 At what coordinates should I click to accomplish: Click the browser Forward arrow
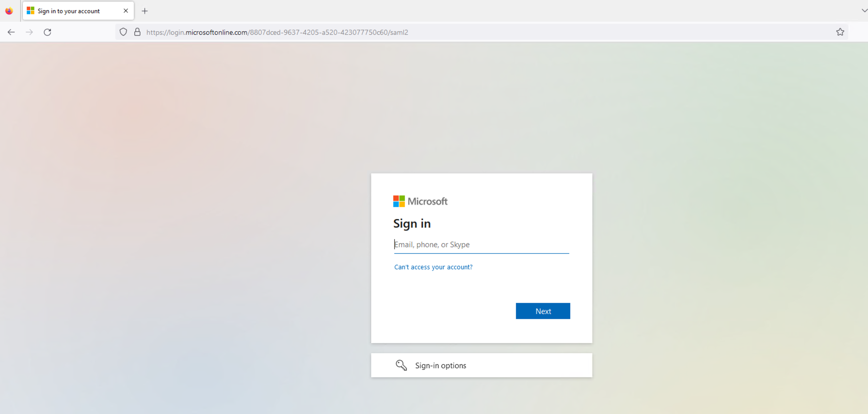(x=29, y=32)
